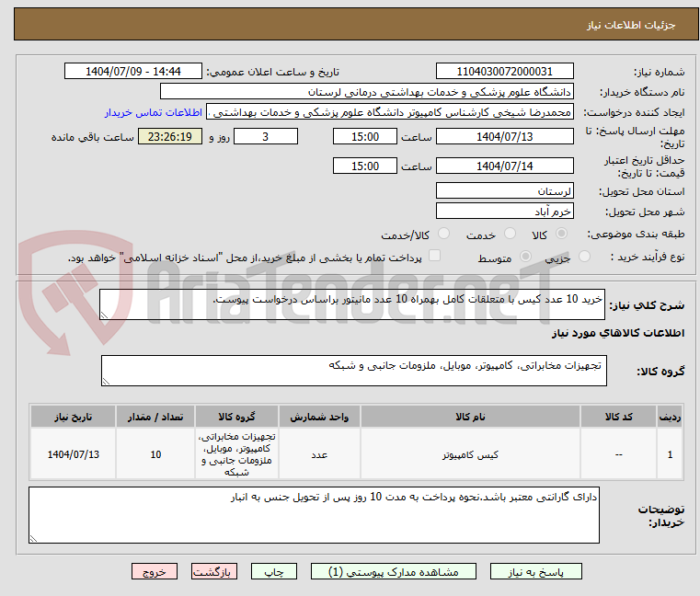Click the توضیحات خریدار notes textarea
This screenshot has height=596, width=700.
coord(314,515)
